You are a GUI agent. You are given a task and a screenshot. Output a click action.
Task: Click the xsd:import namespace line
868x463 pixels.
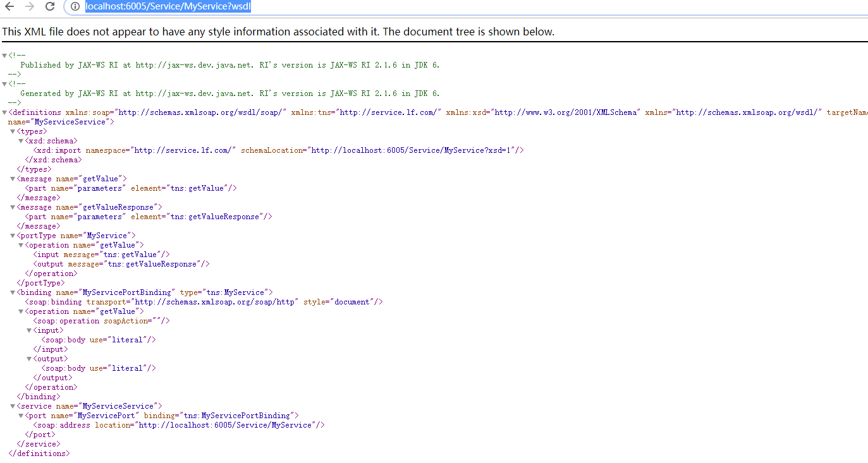click(278, 150)
